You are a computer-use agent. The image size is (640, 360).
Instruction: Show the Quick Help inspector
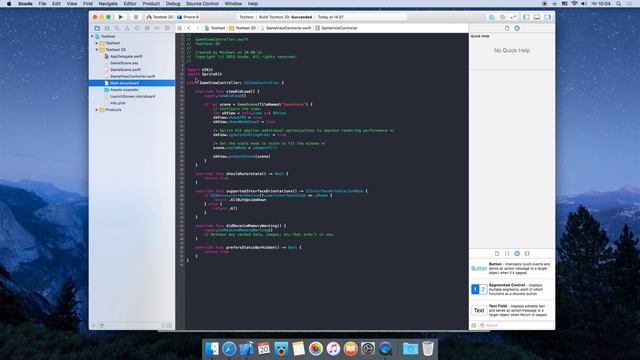tap(517, 28)
